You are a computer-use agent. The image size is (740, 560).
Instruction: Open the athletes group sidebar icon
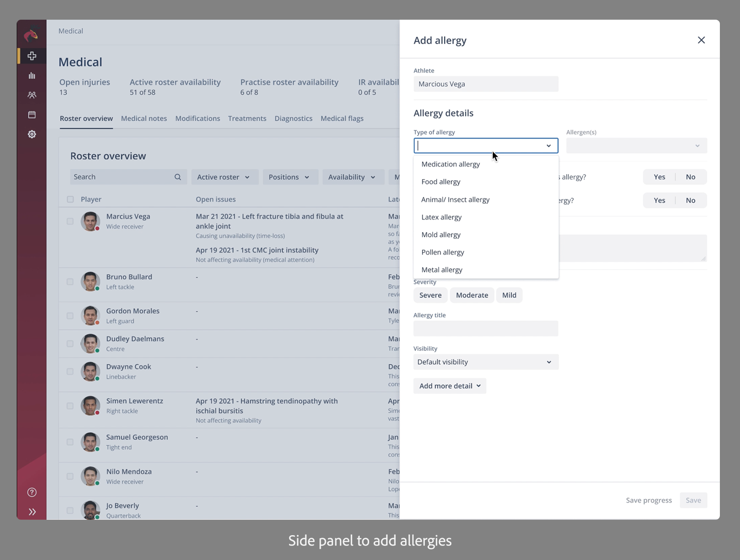pyautogui.click(x=32, y=95)
